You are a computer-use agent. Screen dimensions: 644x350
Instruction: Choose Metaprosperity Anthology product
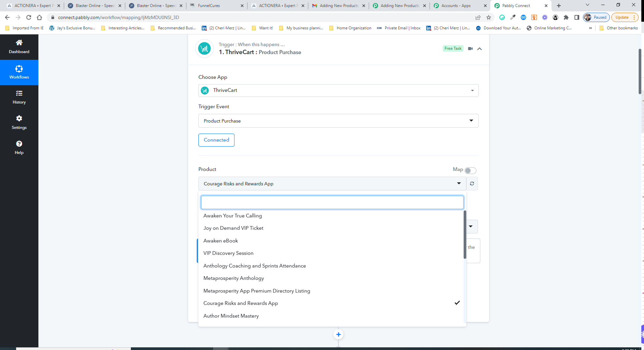(331, 278)
